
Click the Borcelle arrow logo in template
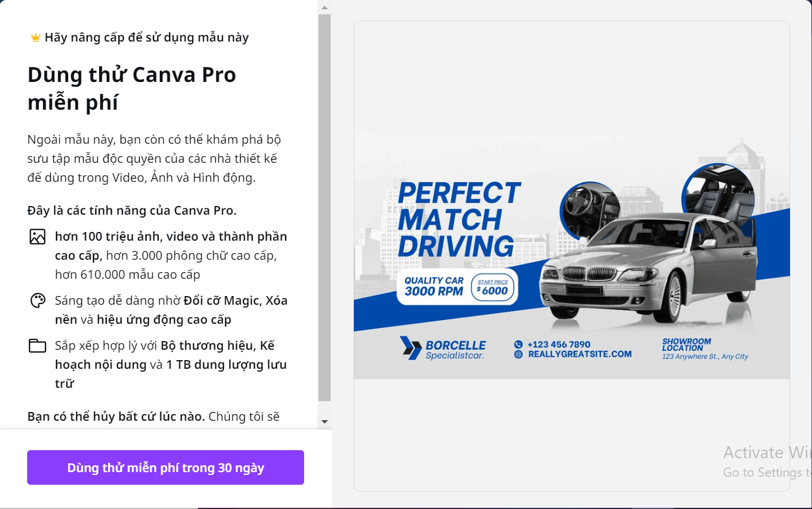click(x=411, y=348)
